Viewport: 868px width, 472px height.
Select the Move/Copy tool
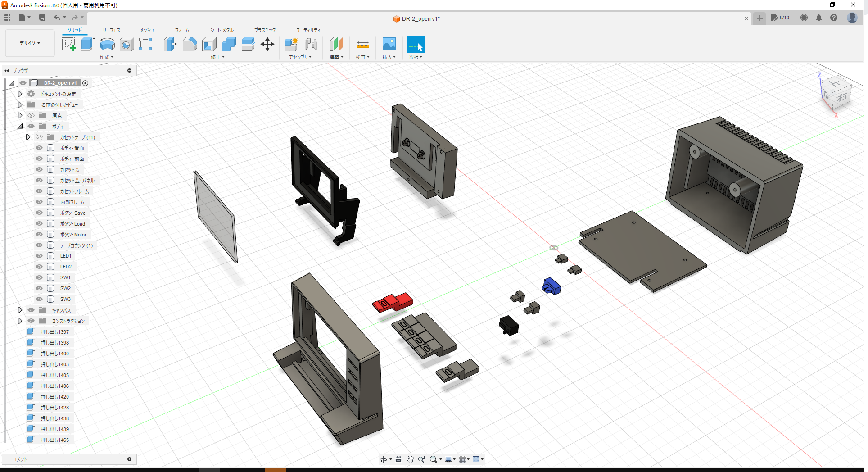[267, 44]
